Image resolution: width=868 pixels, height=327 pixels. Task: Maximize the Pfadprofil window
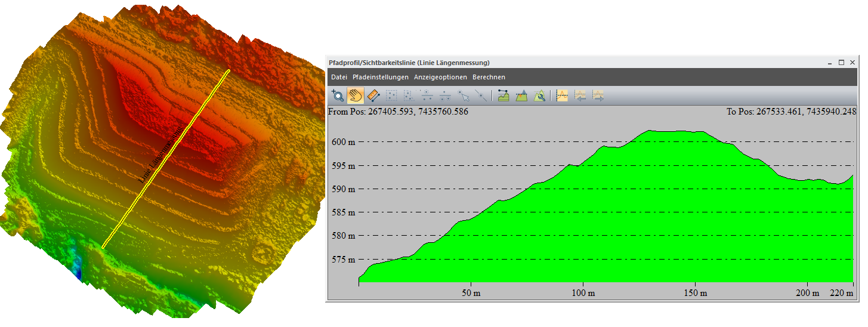tap(841, 62)
